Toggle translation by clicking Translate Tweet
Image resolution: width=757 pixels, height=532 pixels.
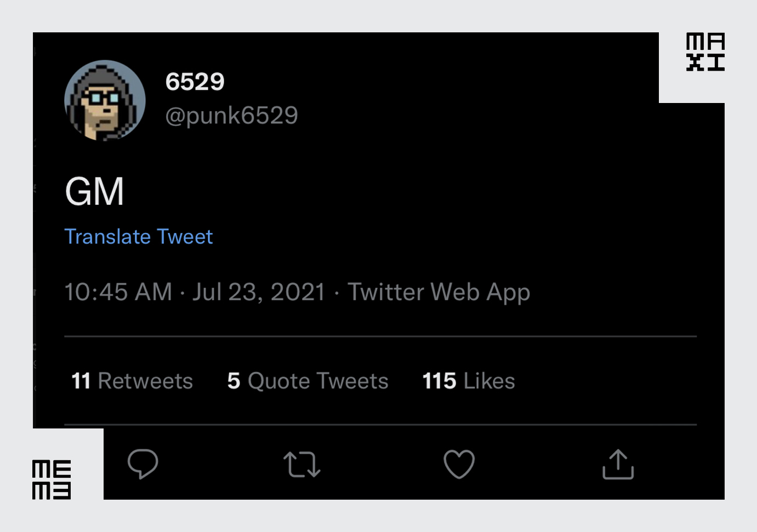tap(139, 236)
